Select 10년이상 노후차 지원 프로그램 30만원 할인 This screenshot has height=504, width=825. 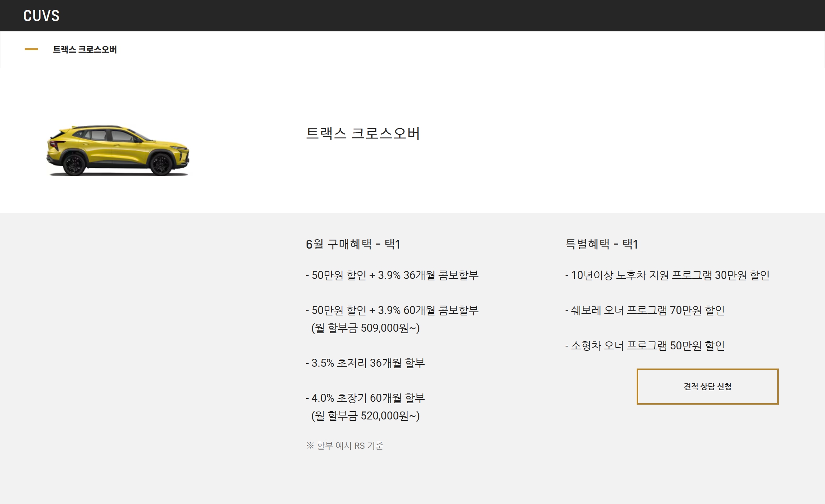tap(667, 275)
